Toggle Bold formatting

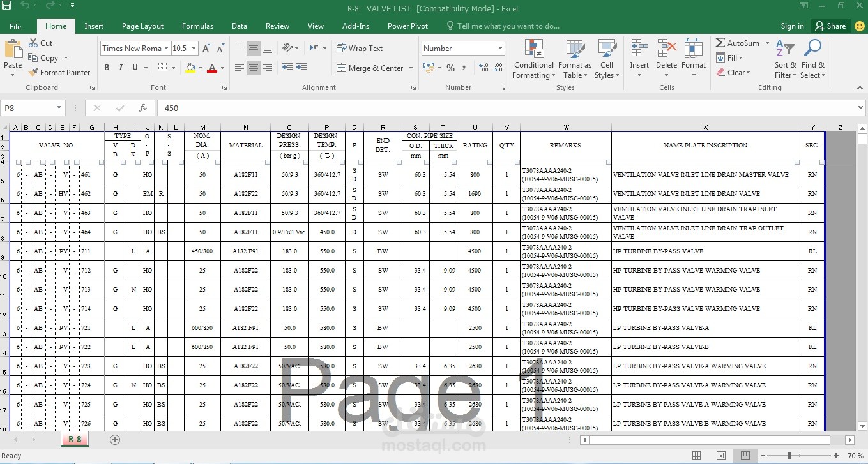(x=107, y=68)
